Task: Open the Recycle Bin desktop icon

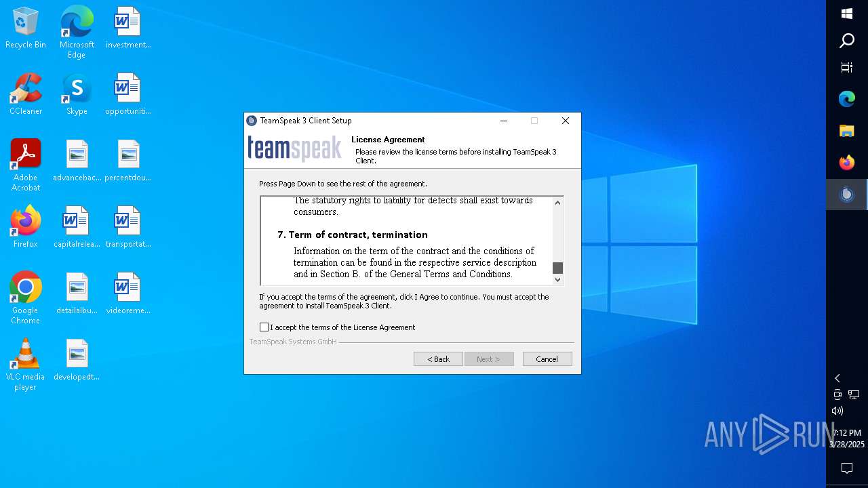Action: (26, 28)
